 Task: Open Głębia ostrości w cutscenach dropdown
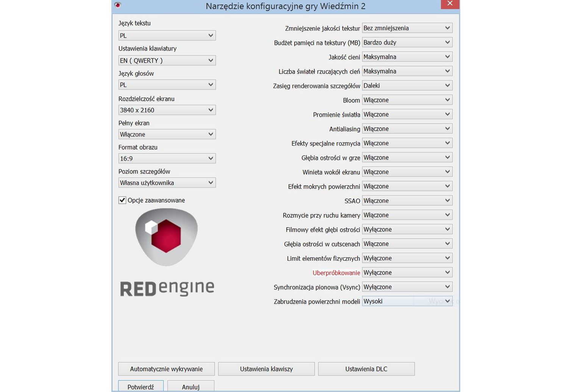[407, 244]
